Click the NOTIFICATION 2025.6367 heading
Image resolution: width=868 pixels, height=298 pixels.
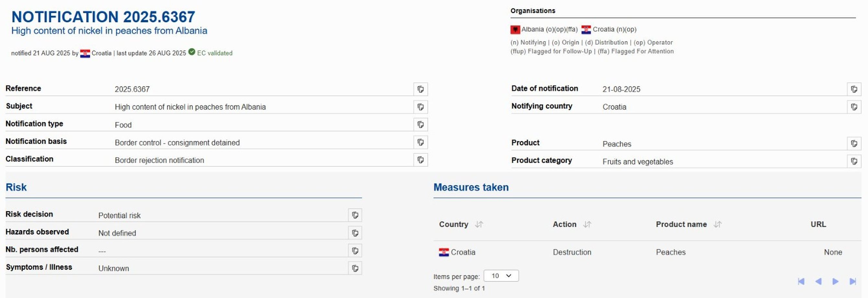coord(104,17)
